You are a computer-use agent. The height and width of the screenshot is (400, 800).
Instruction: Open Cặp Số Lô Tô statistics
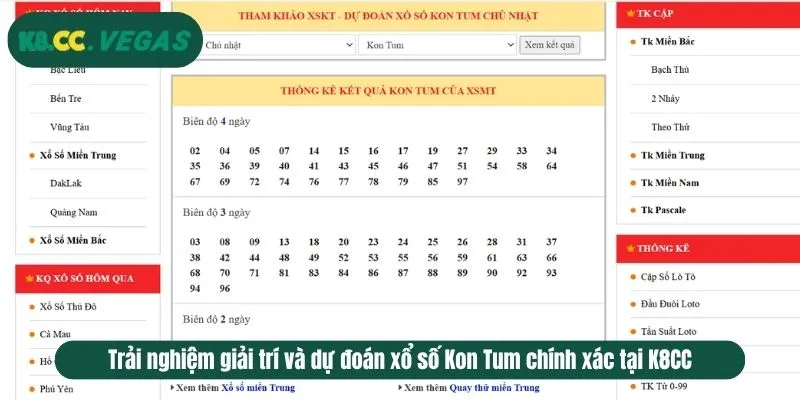(668, 277)
